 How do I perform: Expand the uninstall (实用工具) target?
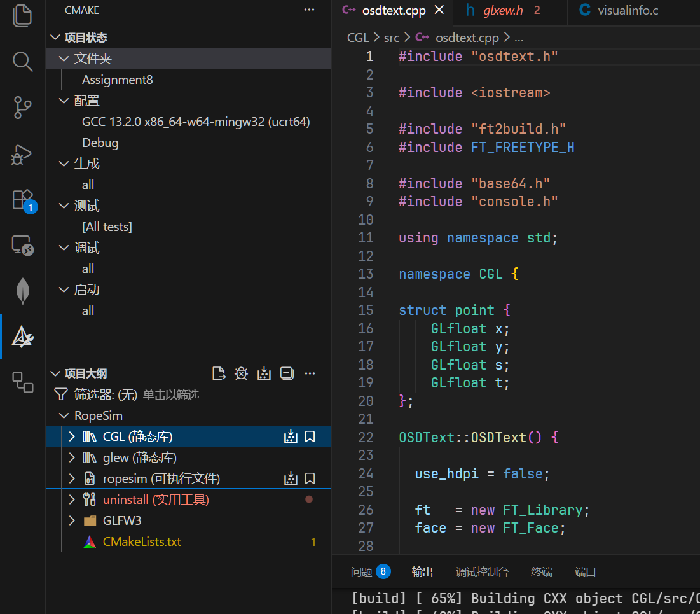coord(72,499)
